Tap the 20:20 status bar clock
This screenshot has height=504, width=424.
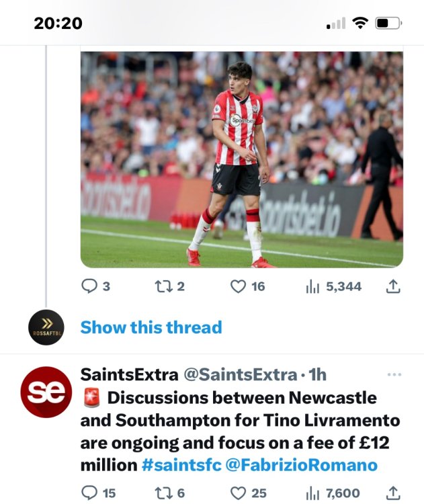click(x=58, y=23)
